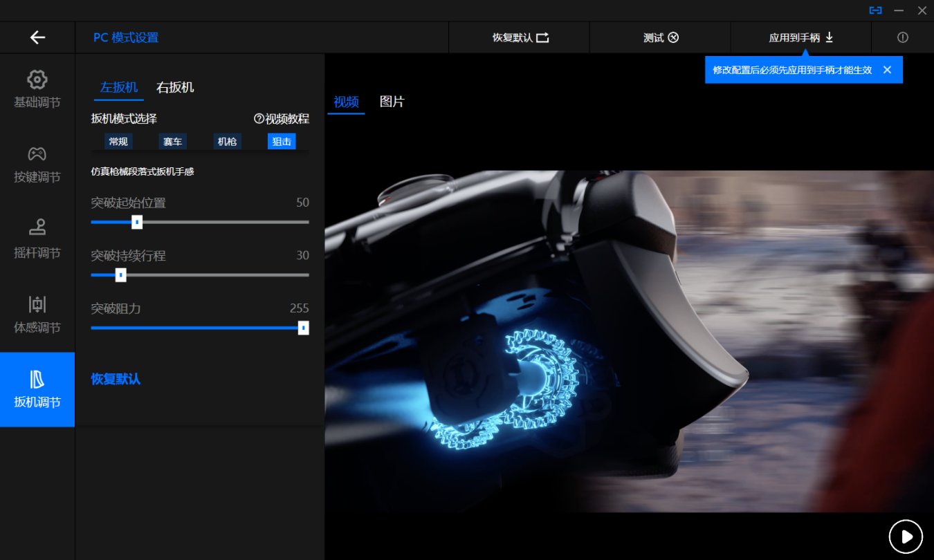
Task: Close the application window
Action: [922, 10]
